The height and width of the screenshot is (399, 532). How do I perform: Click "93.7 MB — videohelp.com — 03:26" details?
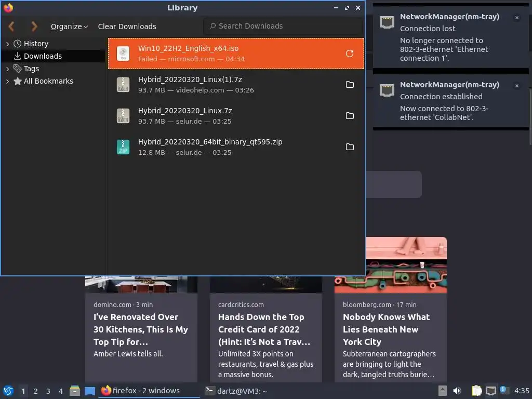pos(196,90)
